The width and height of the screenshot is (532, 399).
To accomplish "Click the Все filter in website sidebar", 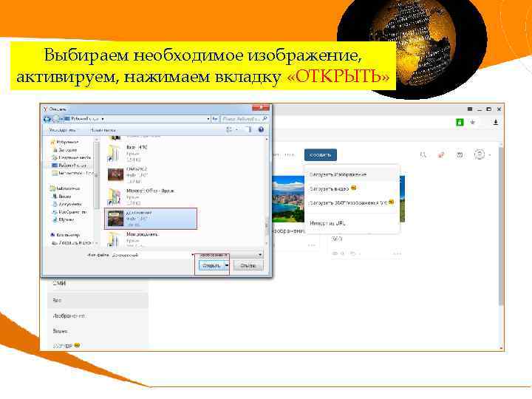I will [x=98, y=300].
